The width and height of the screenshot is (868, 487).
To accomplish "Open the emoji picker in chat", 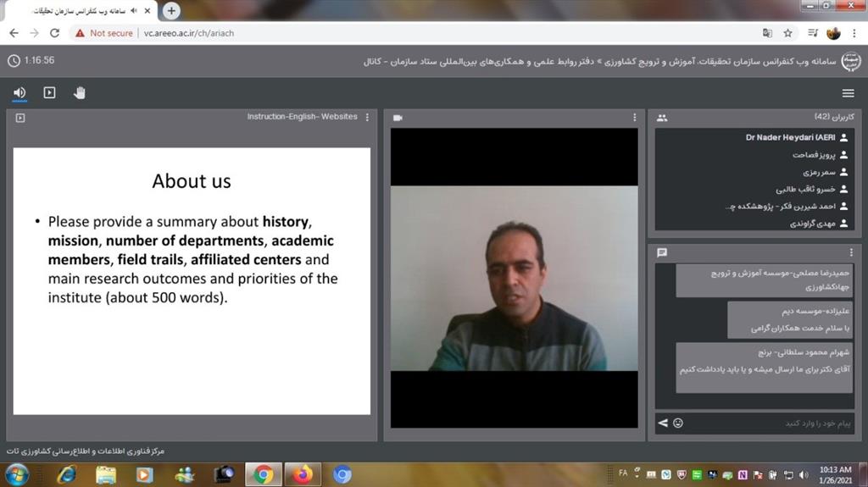I will pos(678,423).
